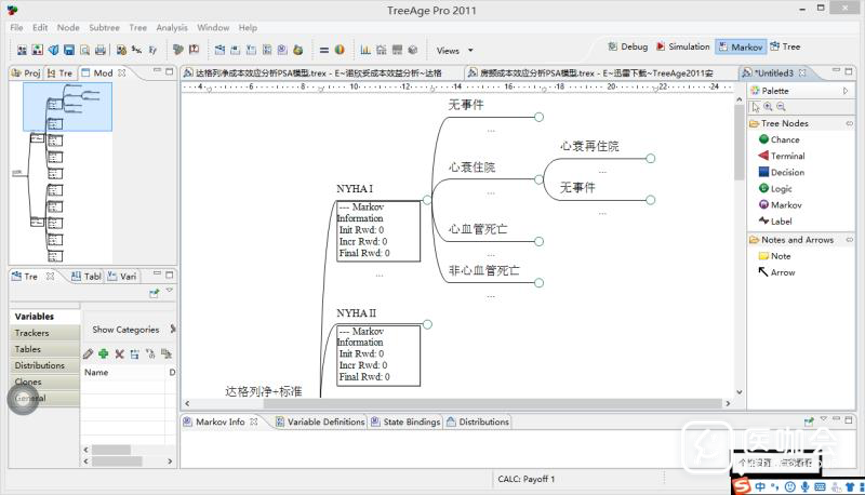Open the Views dropdown in toolbar

tap(454, 50)
